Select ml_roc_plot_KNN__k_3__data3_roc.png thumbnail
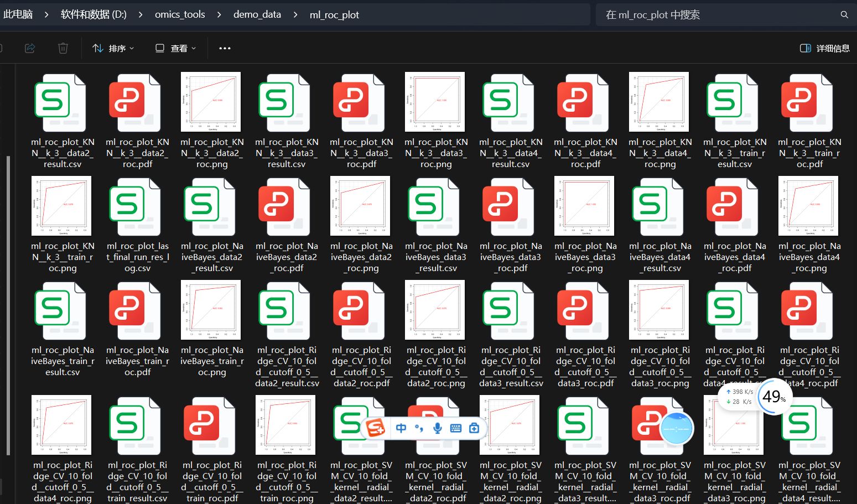857x504 pixels. click(x=435, y=102)
